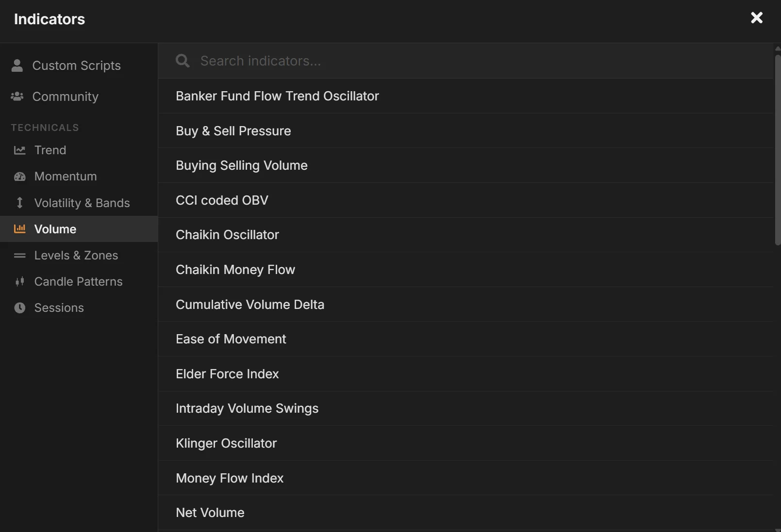
Task: Click the Custom Scripts person icon
Action: pos(17,65)
